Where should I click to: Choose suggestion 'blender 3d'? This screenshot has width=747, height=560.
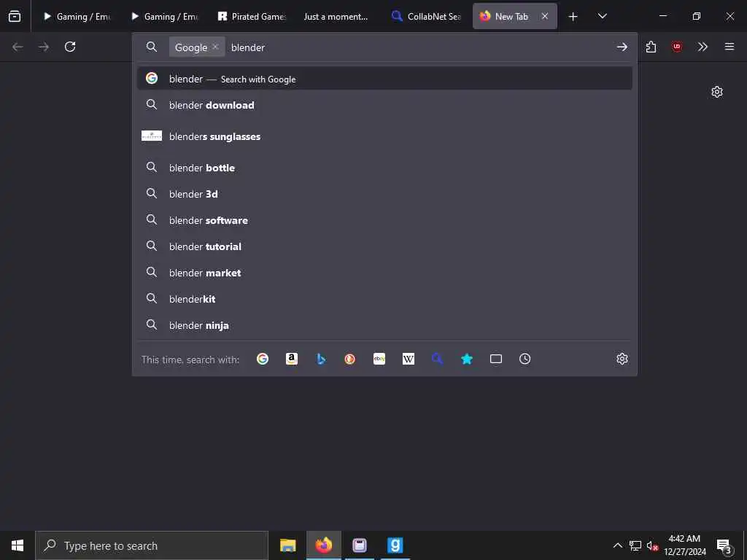(384, 194)
